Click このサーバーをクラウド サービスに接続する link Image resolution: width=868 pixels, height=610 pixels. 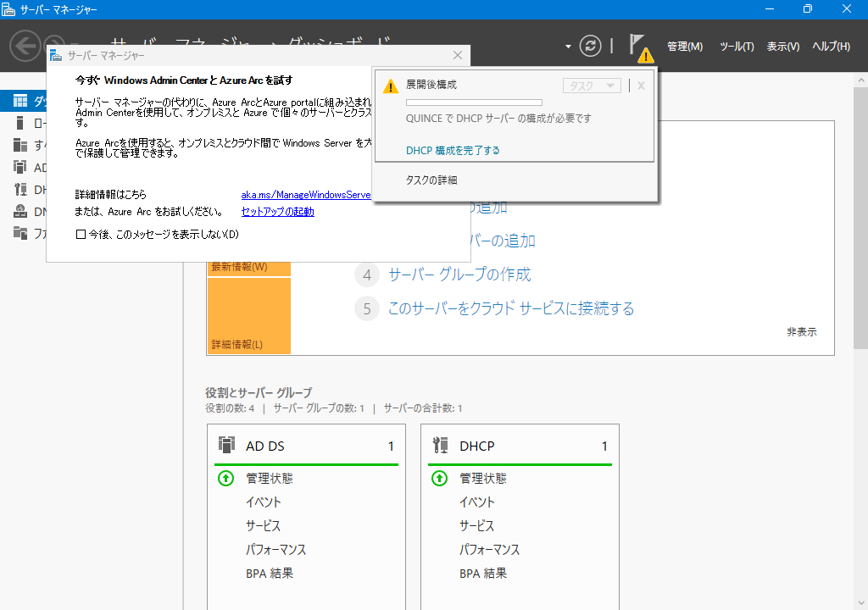coord(511,308)
